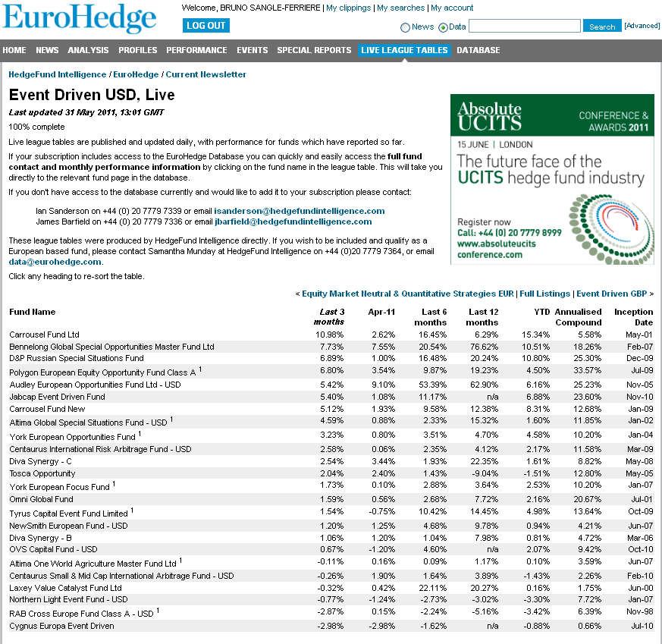The width and height of the screenshot is (662, 644).
Task: Click the LOG OUT button
Action: click(206, 25)
